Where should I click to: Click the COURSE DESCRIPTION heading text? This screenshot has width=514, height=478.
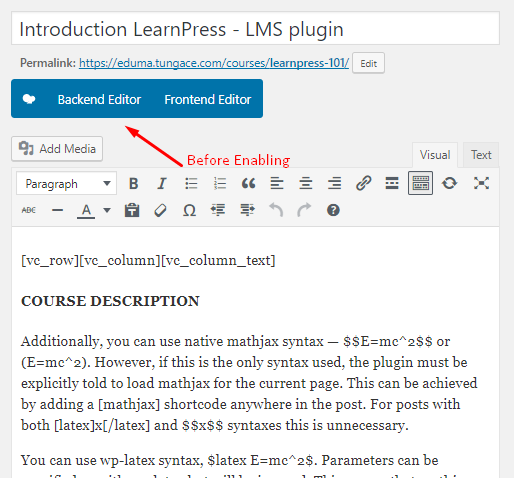point(110,301)
